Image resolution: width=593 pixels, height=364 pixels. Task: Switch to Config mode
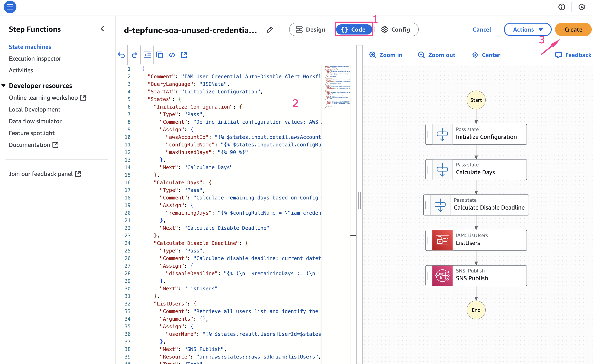point(396,30)
